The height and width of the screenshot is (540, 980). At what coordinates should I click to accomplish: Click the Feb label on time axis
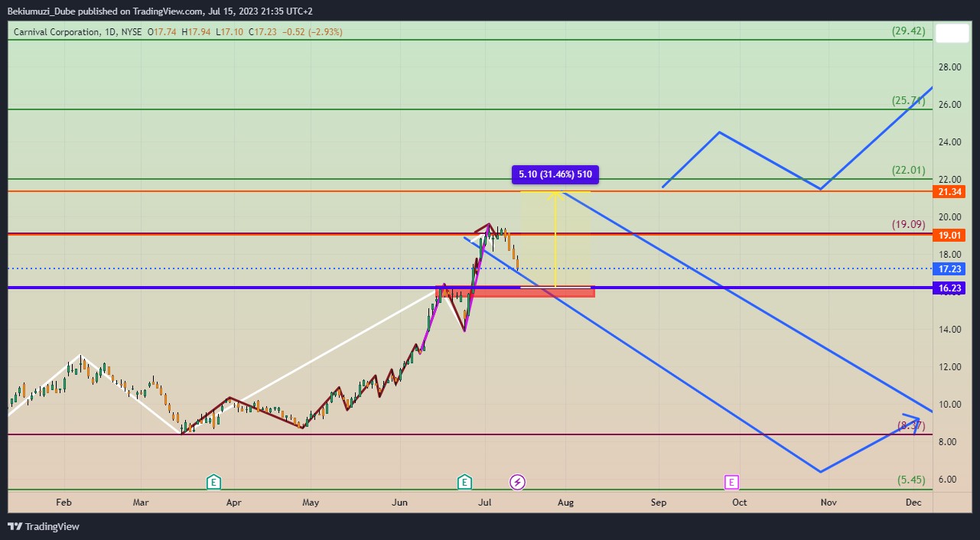(x=63, y=503)
